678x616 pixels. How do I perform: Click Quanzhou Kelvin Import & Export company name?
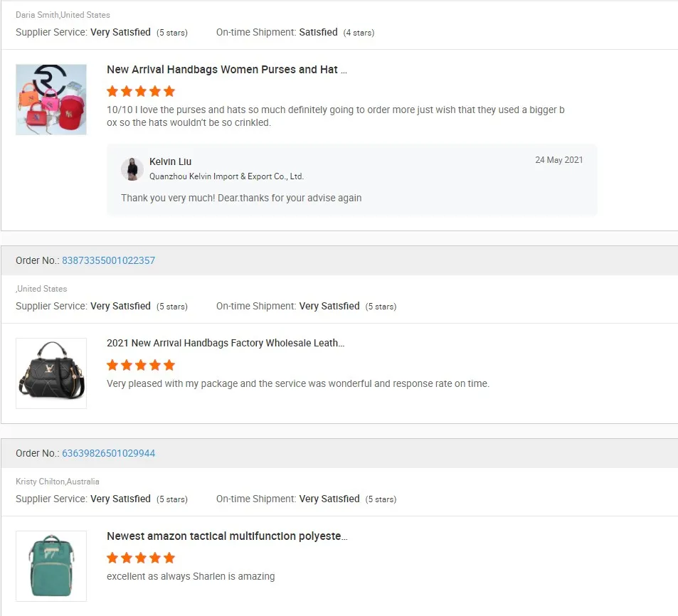tap(226, 176)
